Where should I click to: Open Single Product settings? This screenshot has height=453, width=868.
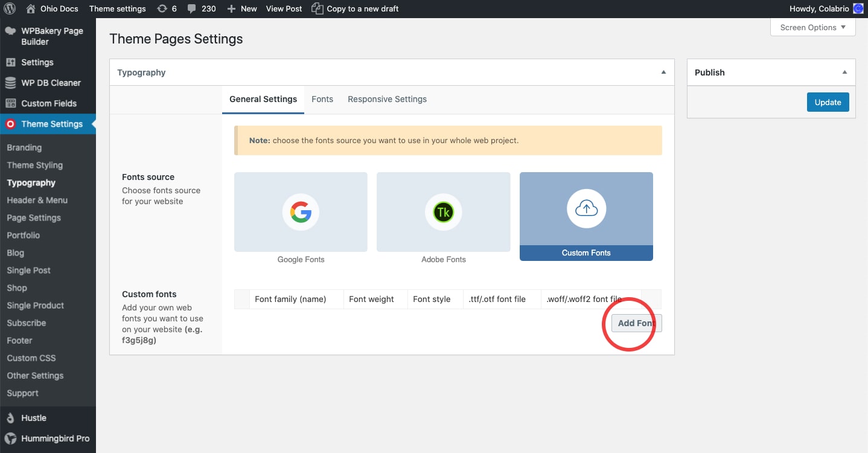(35, 305)
